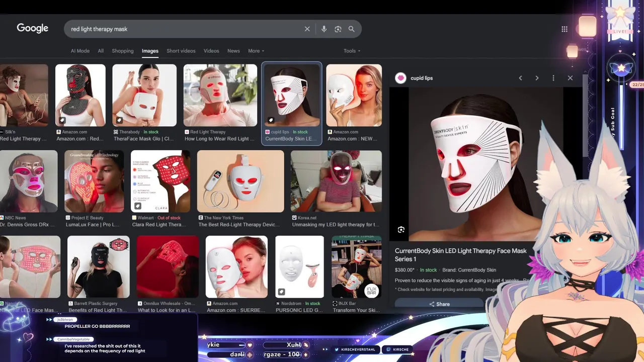Open the Korea.net LED therapy thumbnail
Viewport: 644px width, 362px height.
[336, 181]
